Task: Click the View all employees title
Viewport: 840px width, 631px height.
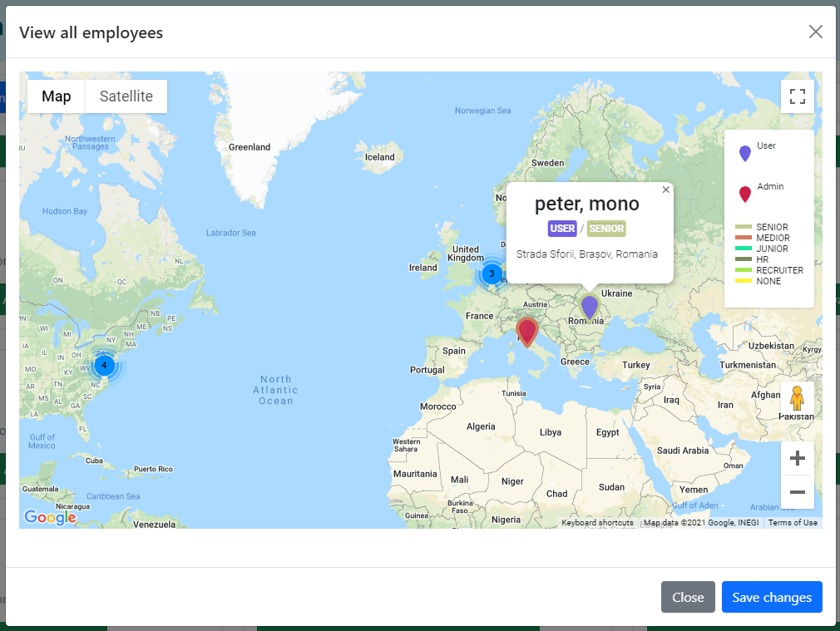Action: 91,32
